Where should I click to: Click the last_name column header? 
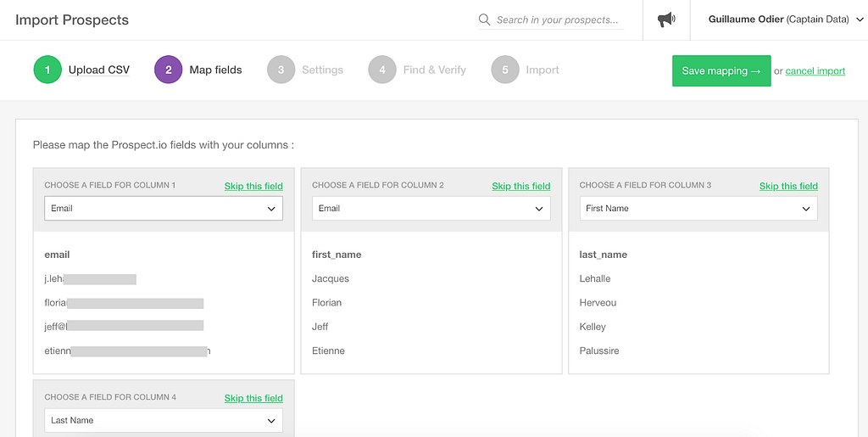point(604,255)
